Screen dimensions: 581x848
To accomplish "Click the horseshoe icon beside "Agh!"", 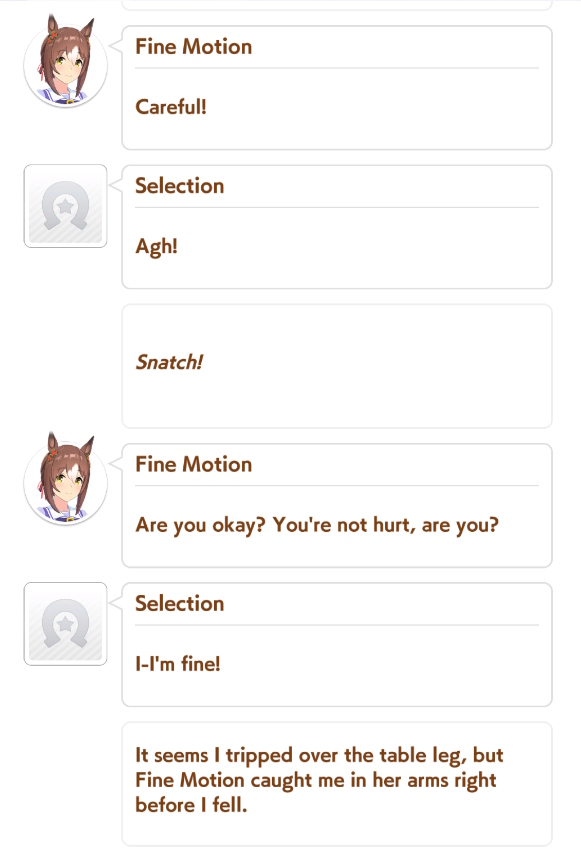I will point(65,206).
